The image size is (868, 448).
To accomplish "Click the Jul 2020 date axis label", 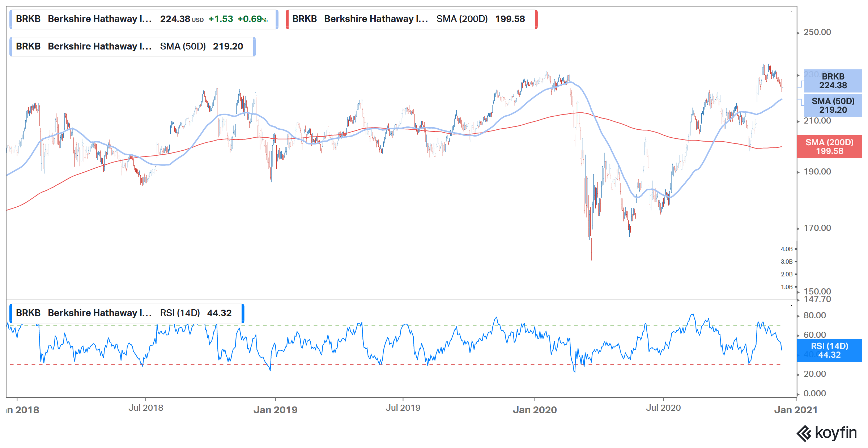I will tap(663, 408).
